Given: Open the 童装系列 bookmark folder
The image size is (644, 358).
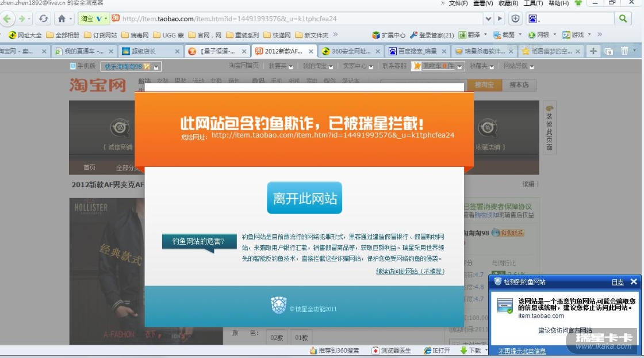Looking at the screenshot, I should click(242, 35).
